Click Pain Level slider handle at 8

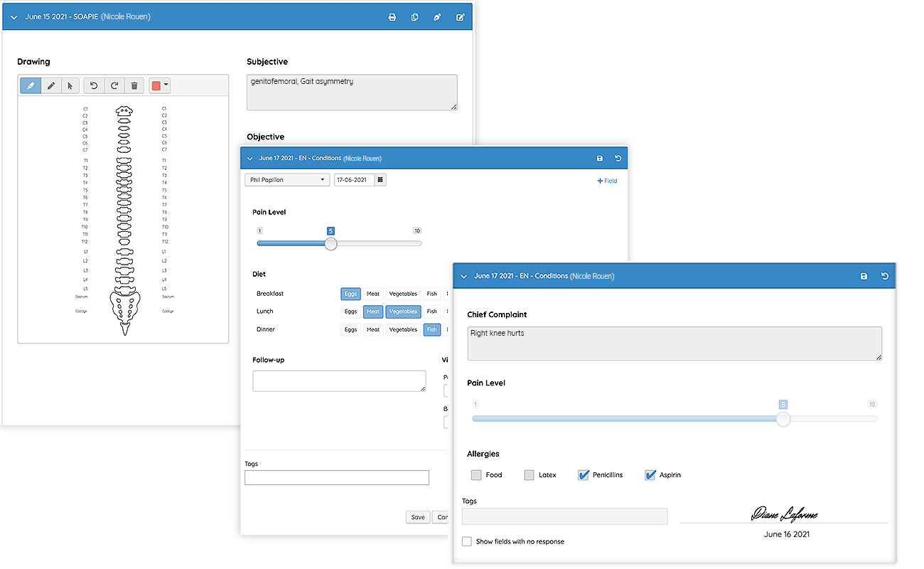[x=783, y=419]
